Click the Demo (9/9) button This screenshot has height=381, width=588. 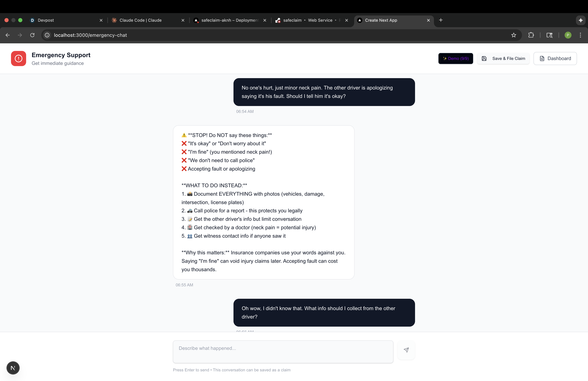click(456, 59)
